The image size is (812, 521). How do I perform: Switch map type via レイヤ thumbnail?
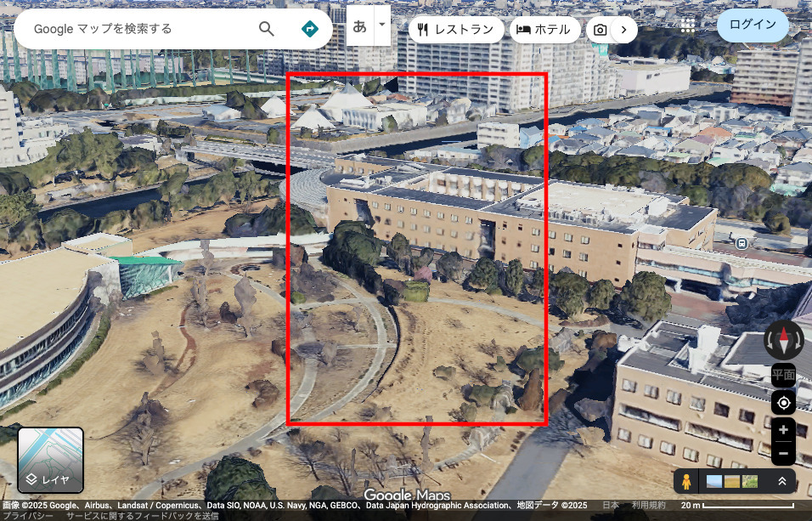click(51, 460)
